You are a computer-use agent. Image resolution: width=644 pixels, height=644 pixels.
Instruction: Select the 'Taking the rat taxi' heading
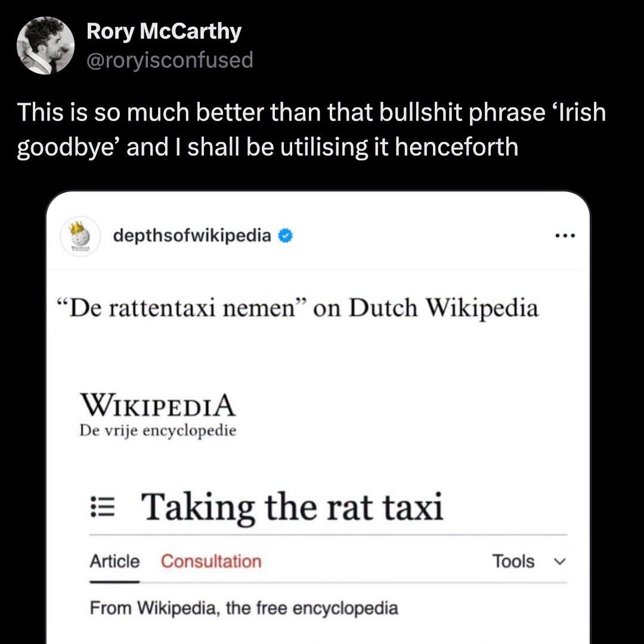[x=292, y=507]
